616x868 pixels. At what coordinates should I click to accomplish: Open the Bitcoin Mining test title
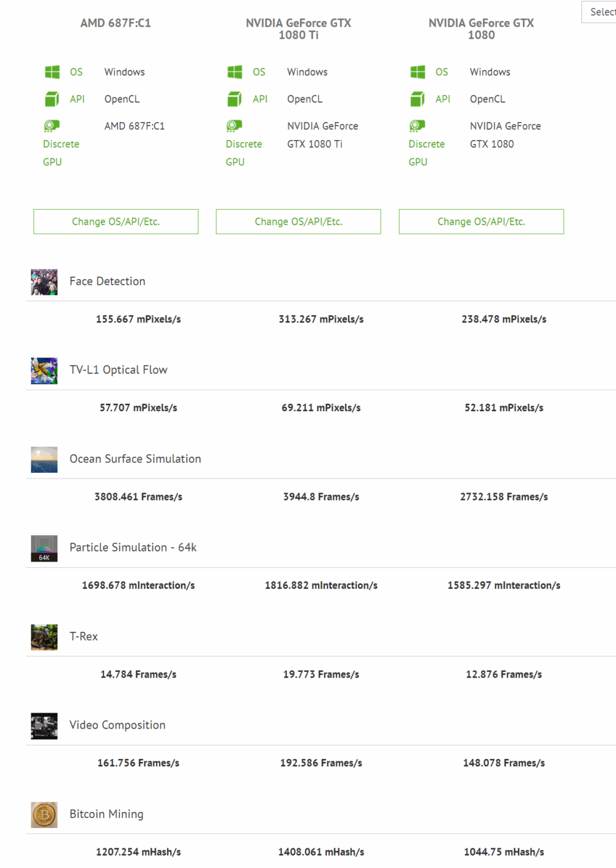(106, 814)
